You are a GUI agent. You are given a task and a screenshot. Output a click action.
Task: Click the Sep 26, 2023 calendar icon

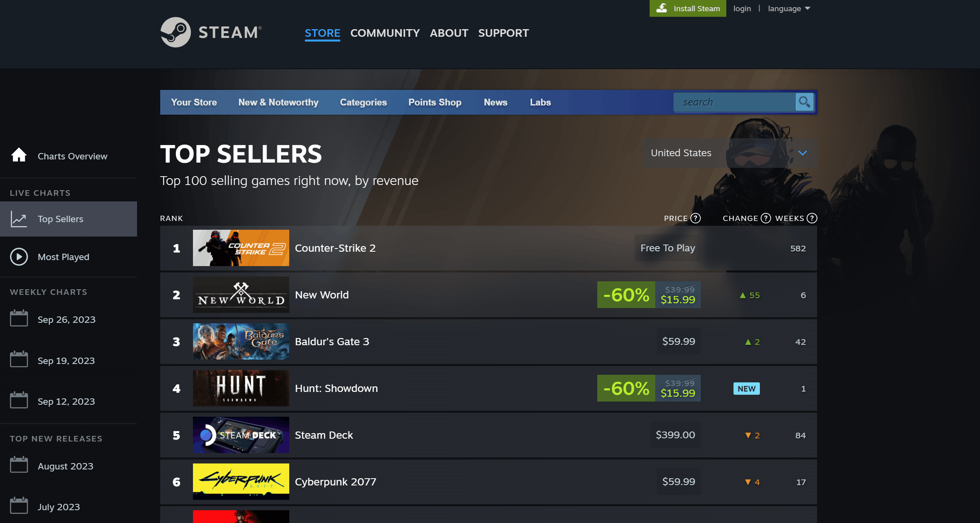pyautogui.click(x=19, y=320)
